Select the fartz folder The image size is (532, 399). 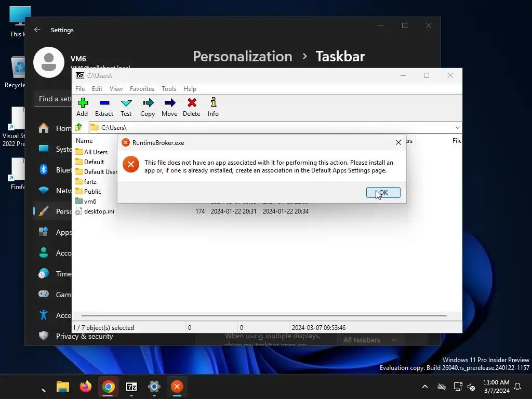tap(86, 181)
